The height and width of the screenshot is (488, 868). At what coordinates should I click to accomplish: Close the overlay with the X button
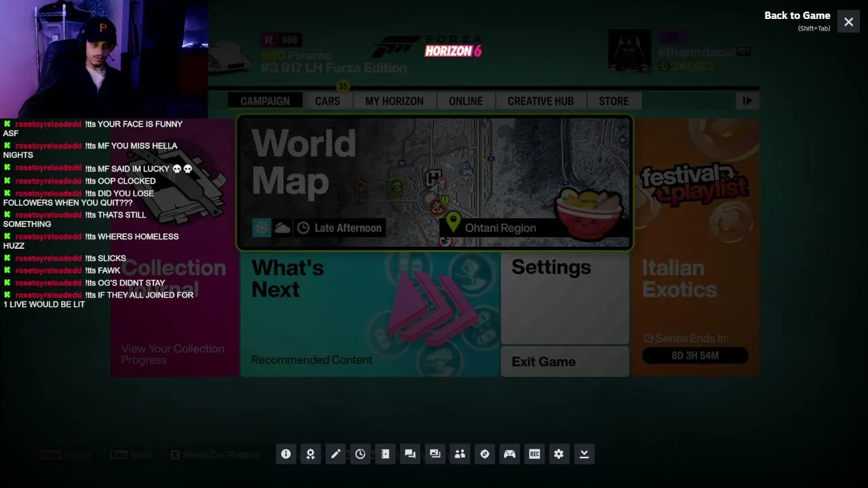[x=848, y=22]
